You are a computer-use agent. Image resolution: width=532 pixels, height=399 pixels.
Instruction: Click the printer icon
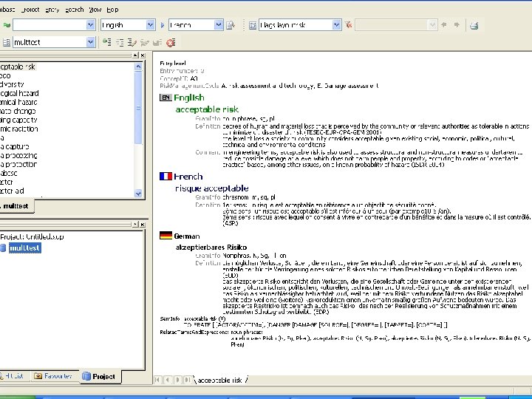(x=474, y=25)
